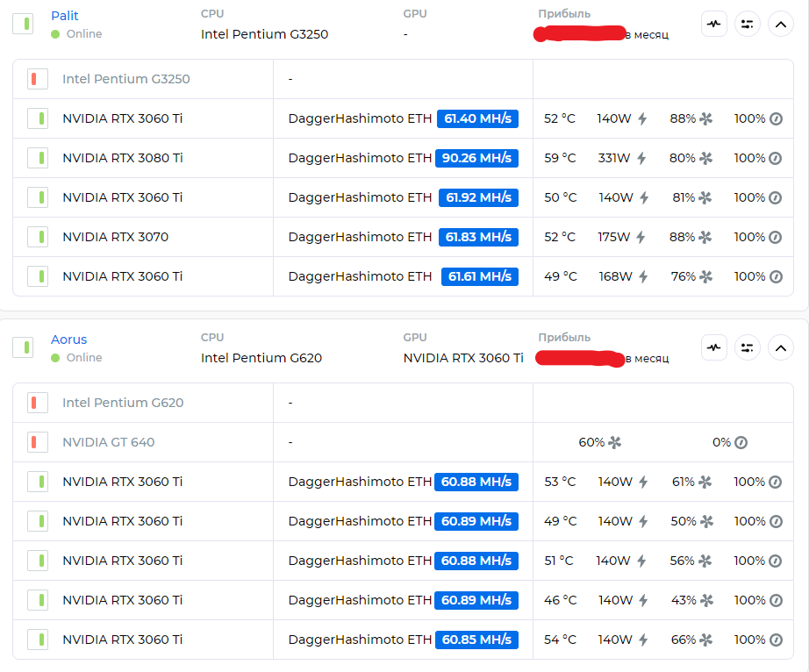809x672 pixels.
Task: Open the Aorus rig name link
Action: 68,340
